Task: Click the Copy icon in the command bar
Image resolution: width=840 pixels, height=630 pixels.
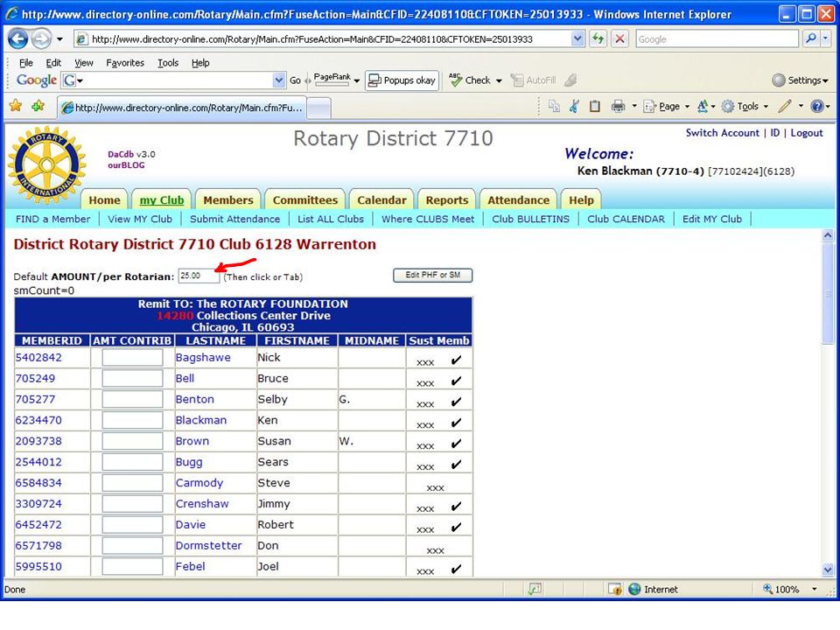Action: [x=554, y=106]
